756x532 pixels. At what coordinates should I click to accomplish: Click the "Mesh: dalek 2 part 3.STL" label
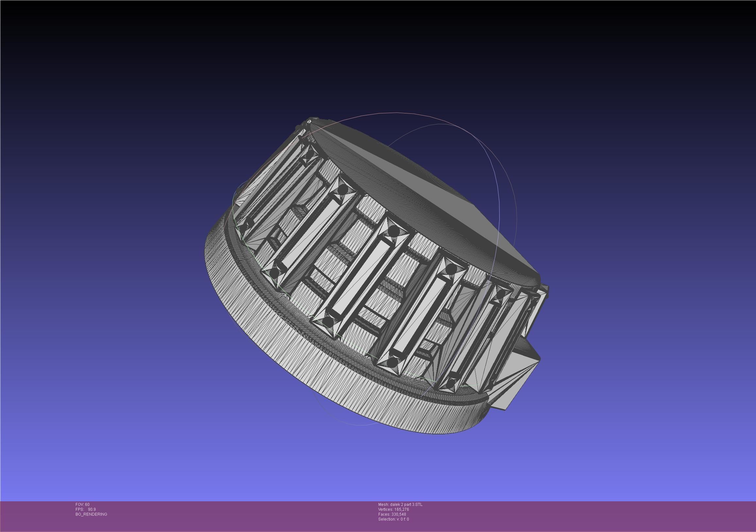point(400,504)
